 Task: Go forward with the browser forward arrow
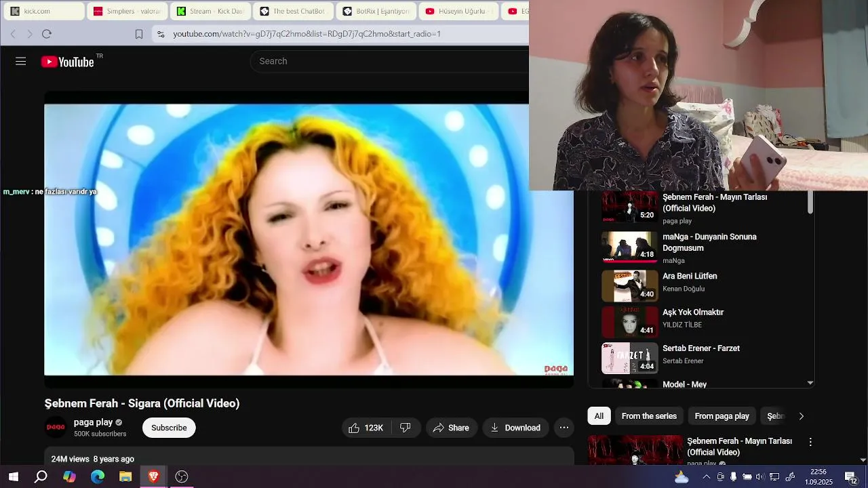click(x=29, y=34)
